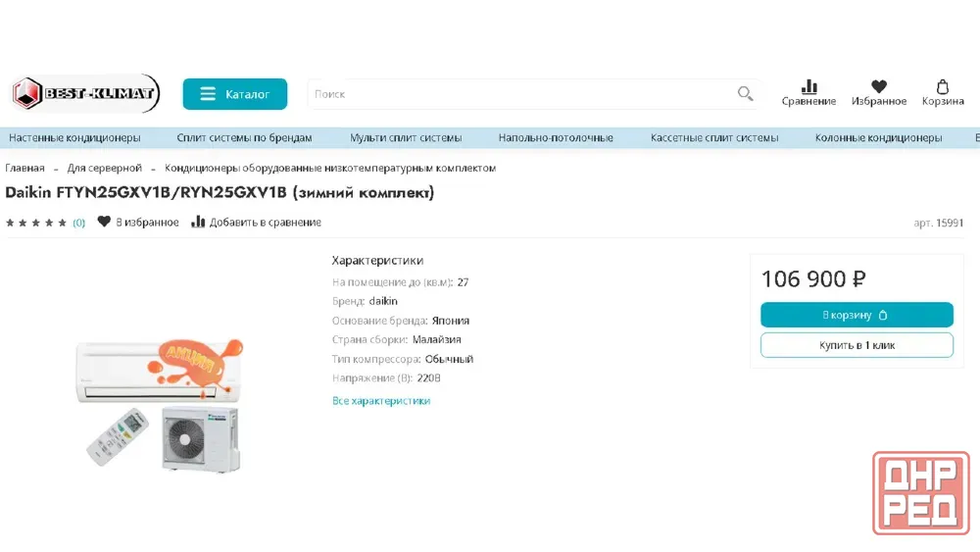
Task: Follow the низкотемпературным комплектом breadcrumb
Action: pos(330,169)
